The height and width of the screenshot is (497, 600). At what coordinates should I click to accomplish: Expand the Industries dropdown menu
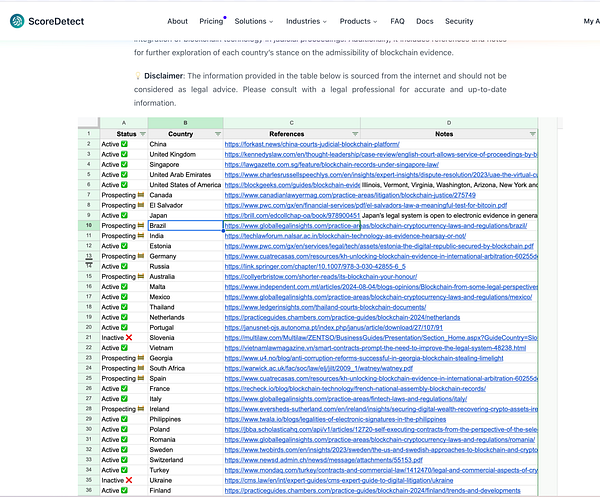(306, 21)
